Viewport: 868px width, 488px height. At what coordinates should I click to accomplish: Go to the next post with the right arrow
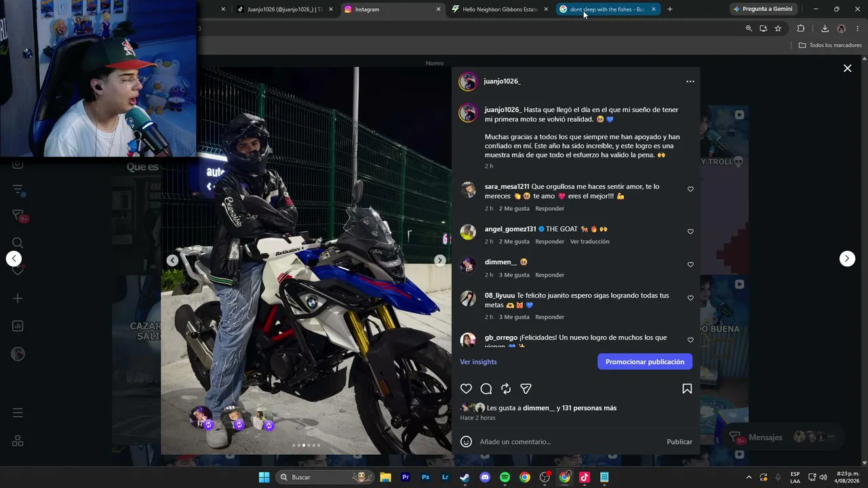click(847, 258)
